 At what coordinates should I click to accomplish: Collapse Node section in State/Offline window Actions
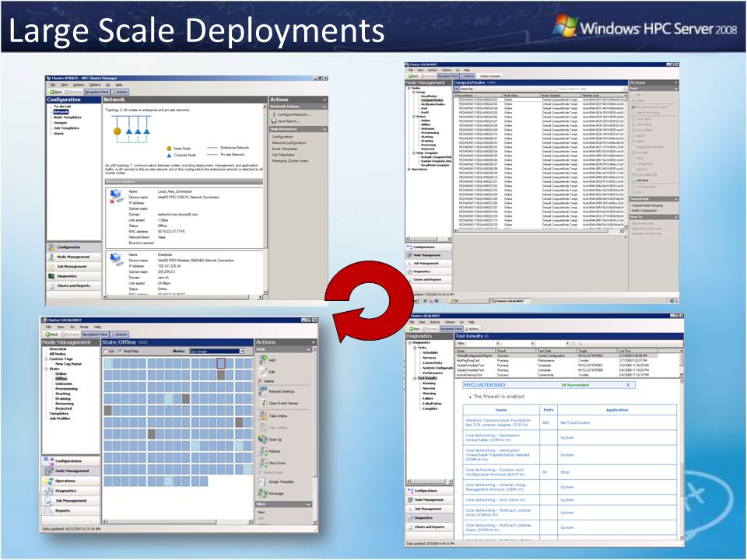click(x=286, y=349)
